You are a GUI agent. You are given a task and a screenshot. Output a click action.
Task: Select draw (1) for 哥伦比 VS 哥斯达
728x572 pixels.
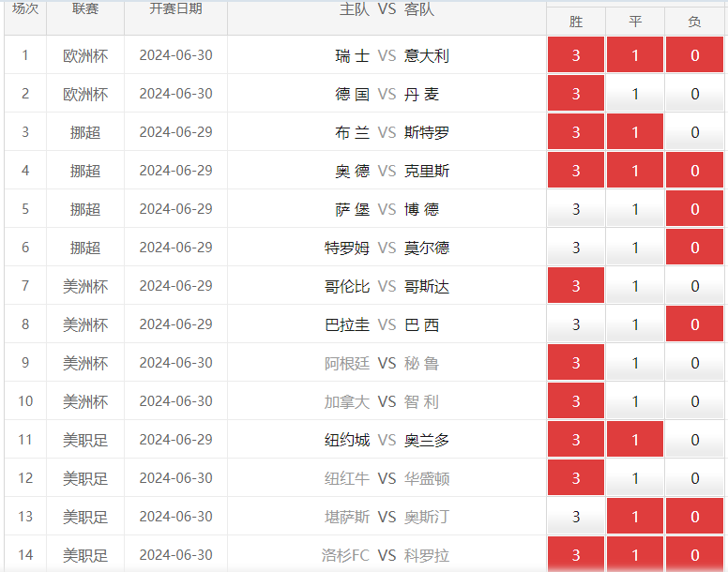635,285
